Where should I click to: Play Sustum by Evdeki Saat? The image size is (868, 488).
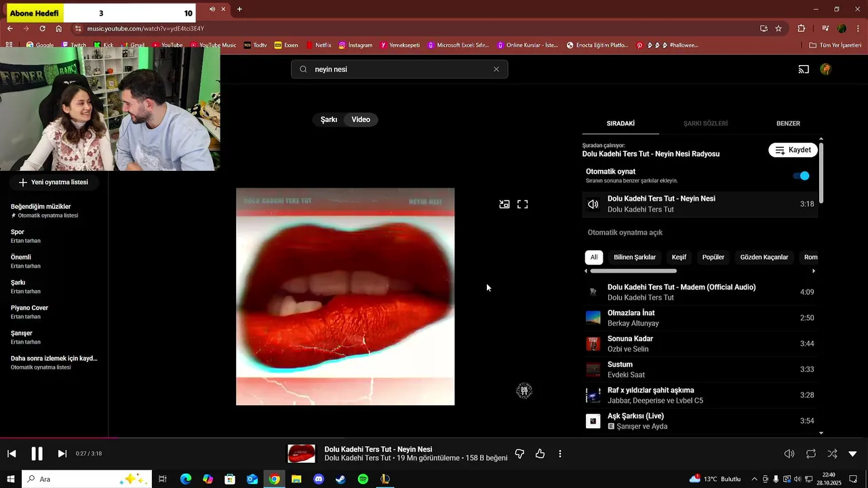[x=701, y=369]
